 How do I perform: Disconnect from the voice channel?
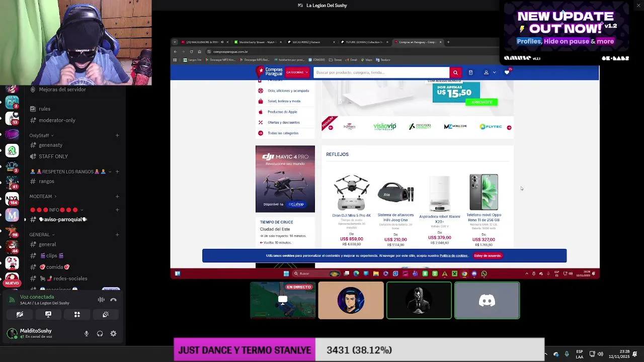113,300
